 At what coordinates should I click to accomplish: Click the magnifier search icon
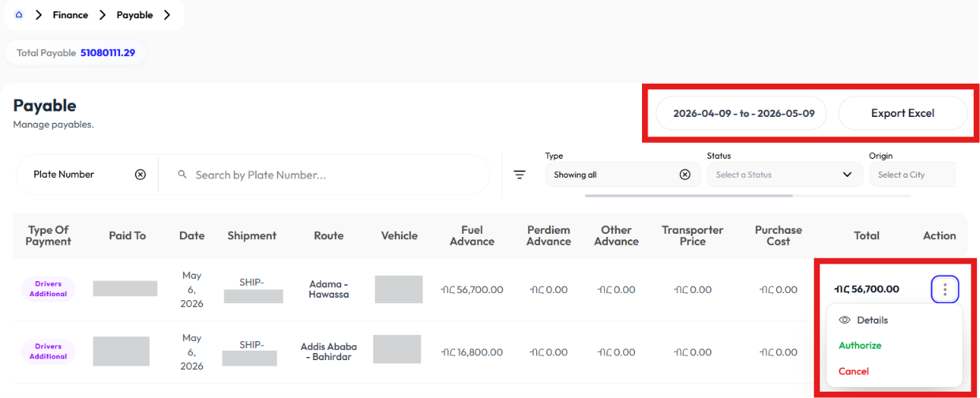[182, 175]
